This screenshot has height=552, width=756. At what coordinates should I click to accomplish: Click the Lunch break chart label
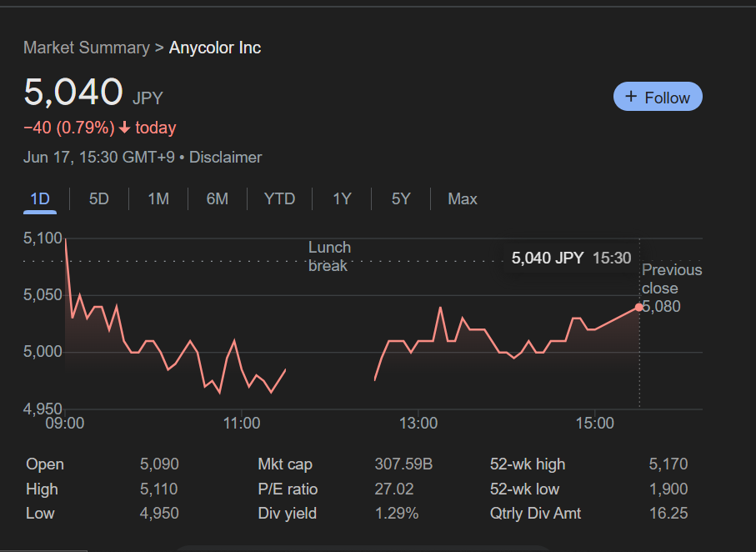(x=330, y=256)
